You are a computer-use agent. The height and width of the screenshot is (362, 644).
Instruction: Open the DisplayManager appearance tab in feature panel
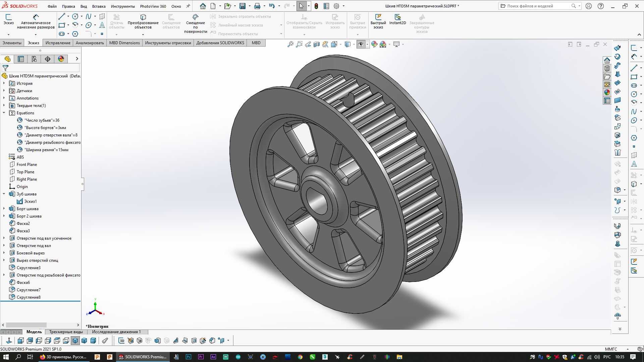61,59
